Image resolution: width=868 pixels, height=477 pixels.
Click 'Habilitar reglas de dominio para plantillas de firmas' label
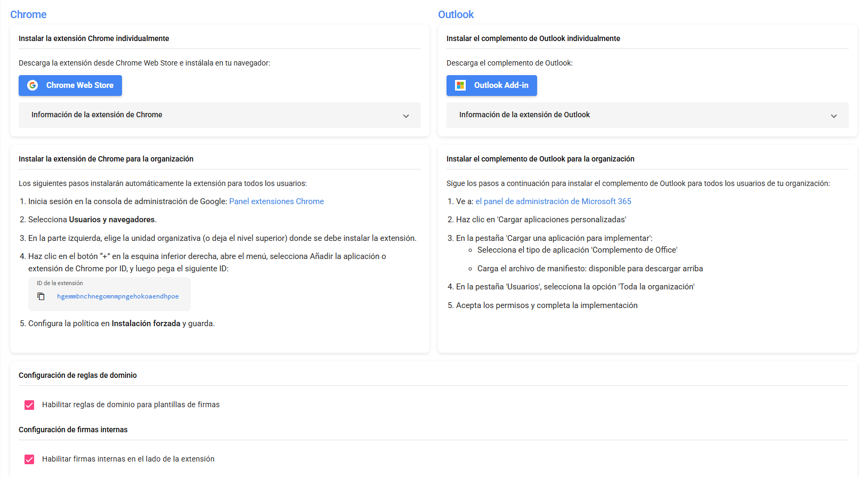(x=131, y=405)
